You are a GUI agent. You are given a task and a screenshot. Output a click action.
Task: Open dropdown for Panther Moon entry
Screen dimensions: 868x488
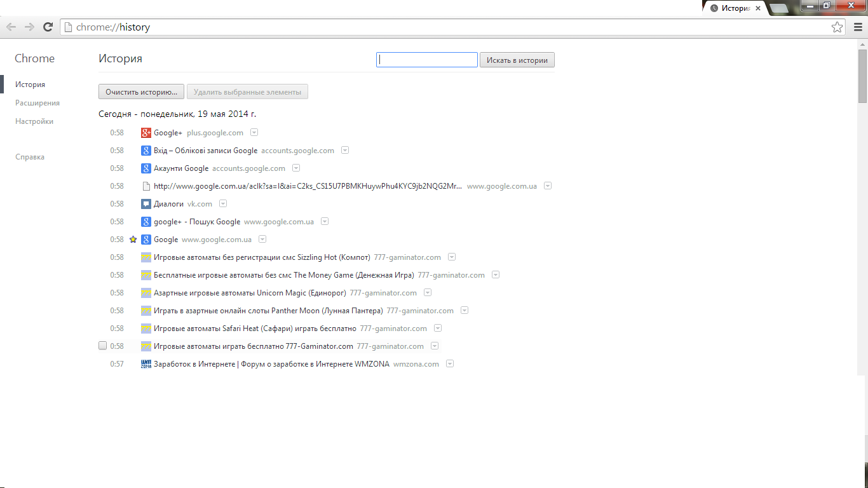[x=465, y=311]
